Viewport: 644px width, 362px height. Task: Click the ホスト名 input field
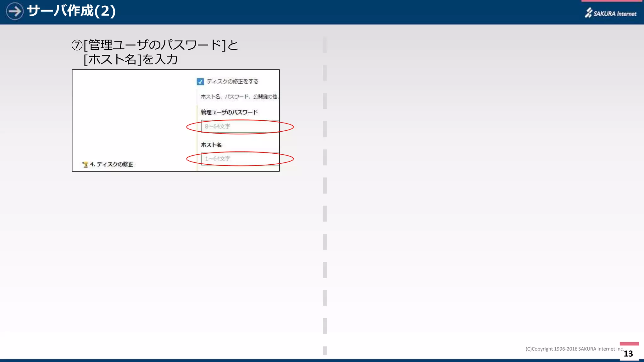pyautogui.click(x=240, y=159)
